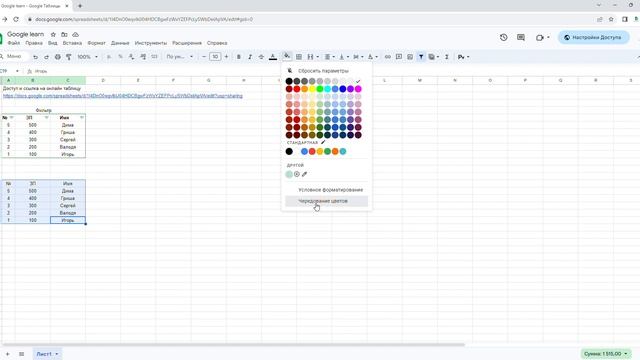Click the eyedropper icon under Другой

(x=304, y=174)
